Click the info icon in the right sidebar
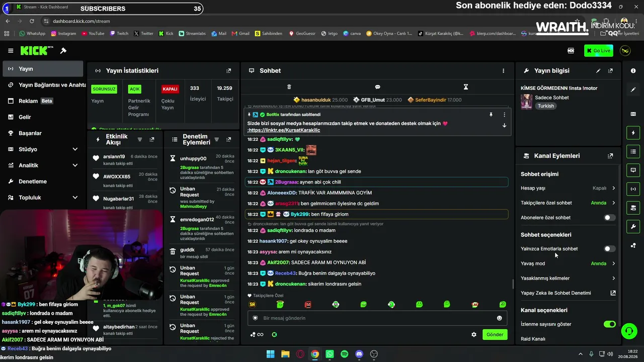 pos(633,71)
